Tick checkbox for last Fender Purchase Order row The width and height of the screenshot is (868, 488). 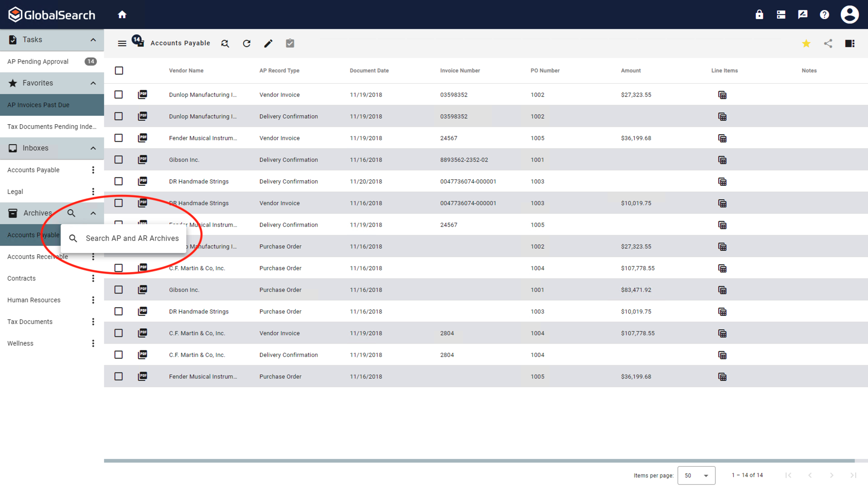(118, 376)
